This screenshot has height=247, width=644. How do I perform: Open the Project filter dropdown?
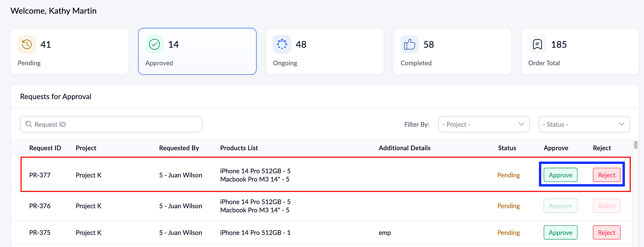click(x=484, y=124)
